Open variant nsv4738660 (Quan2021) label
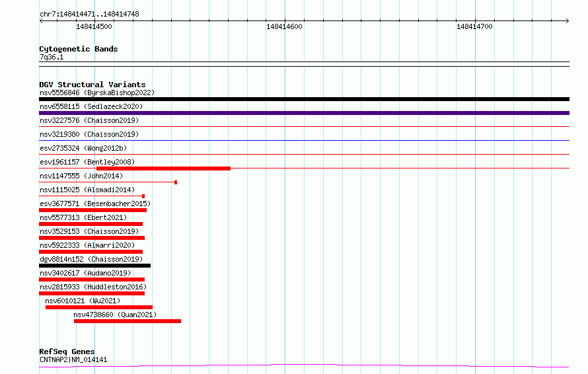Viewport: 588px width, 374px height. 115,315
